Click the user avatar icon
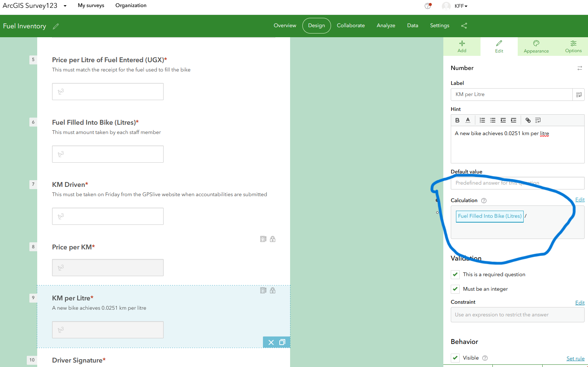The image size is (588, 367). (x=446, y=6)
